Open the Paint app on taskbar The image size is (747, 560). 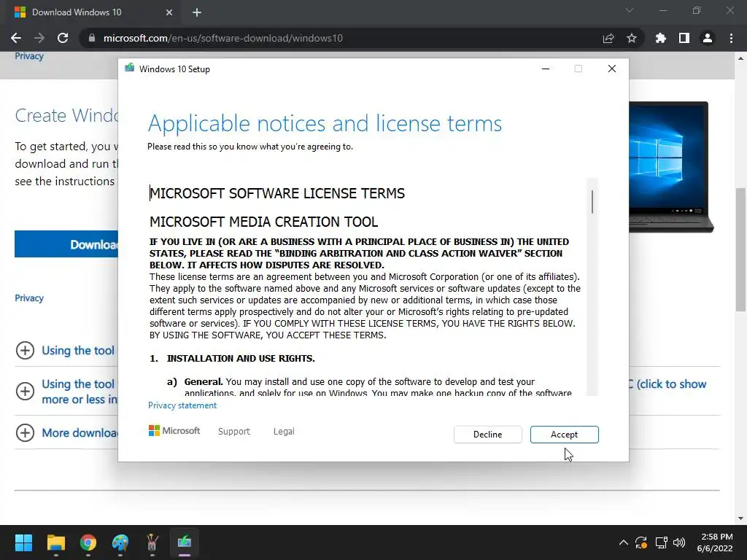[120, 542]
